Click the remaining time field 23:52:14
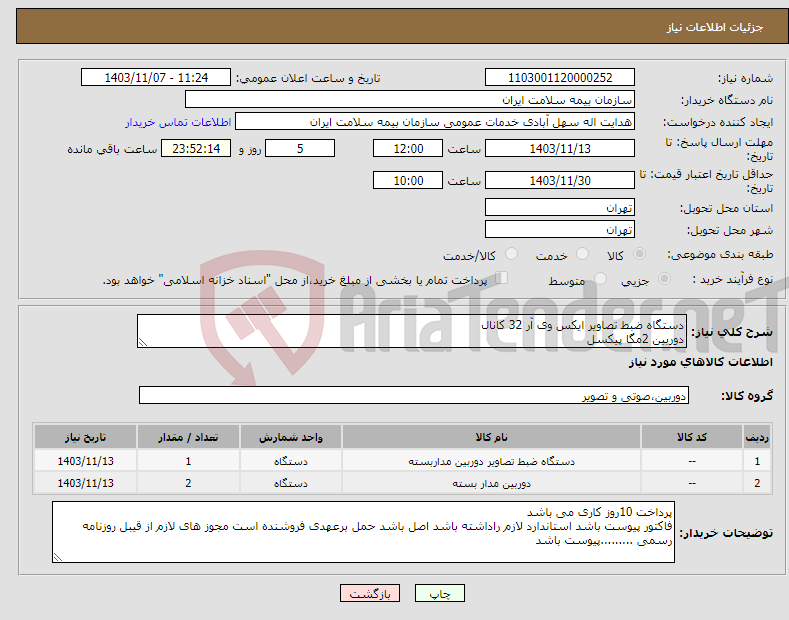789x620 pixels. click(x=196, y=148)
